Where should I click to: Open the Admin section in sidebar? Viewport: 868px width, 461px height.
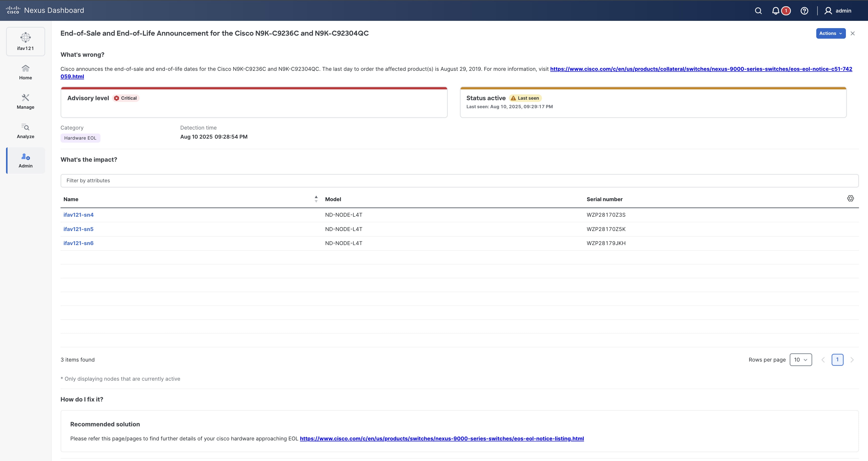(26, 160)
